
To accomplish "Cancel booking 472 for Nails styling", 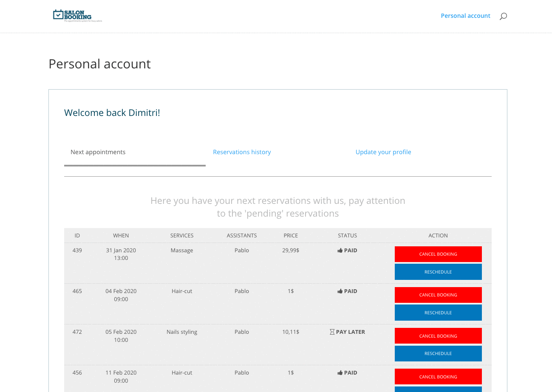I will point(438,336).
